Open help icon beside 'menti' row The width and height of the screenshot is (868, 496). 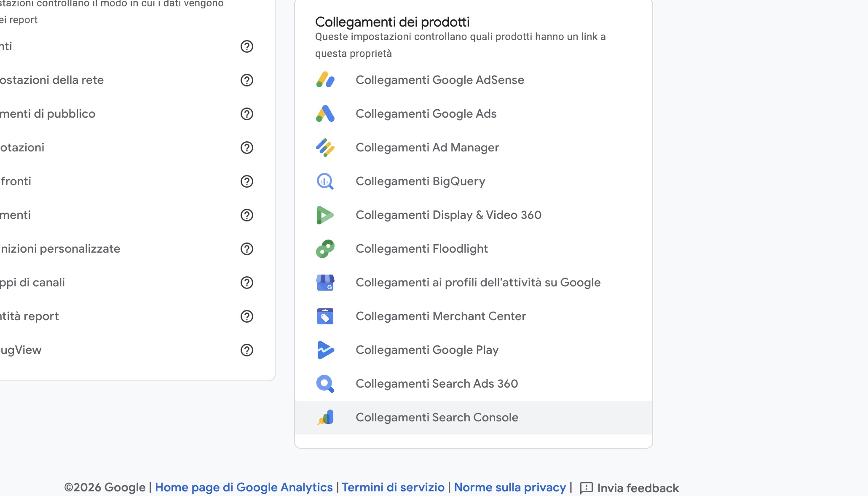coord(247,215)
